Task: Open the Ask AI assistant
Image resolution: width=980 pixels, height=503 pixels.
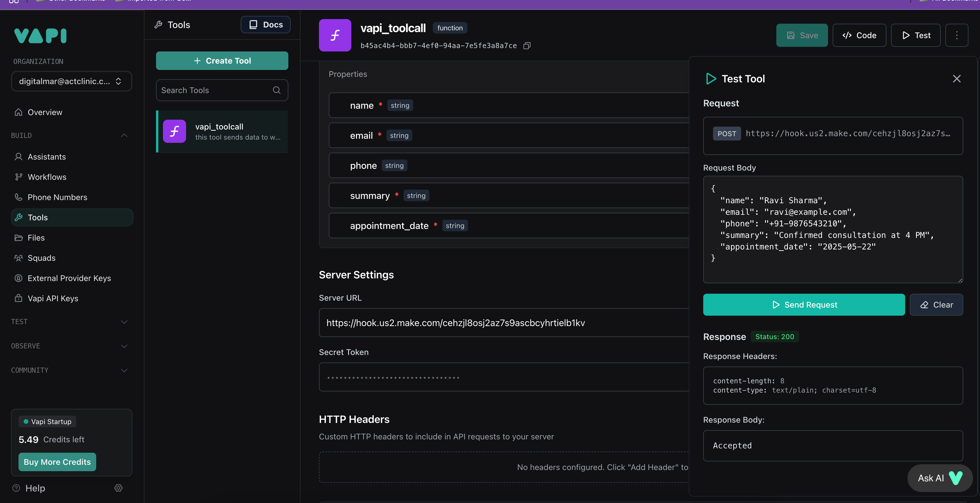Action: tap(940, 478)
